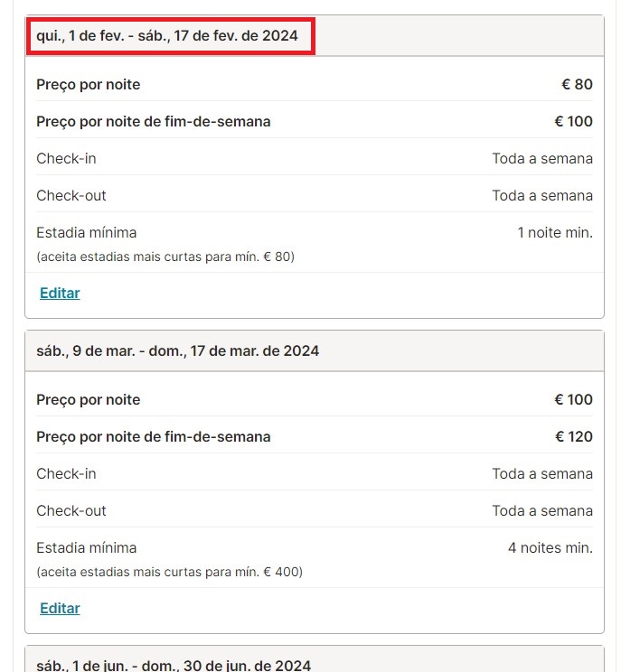Click Preço por noite de fim-de-semana in March card

coord(154,437)
